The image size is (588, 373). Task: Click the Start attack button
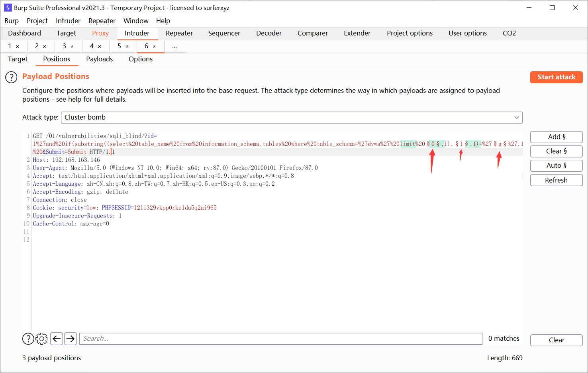(557, 77)
